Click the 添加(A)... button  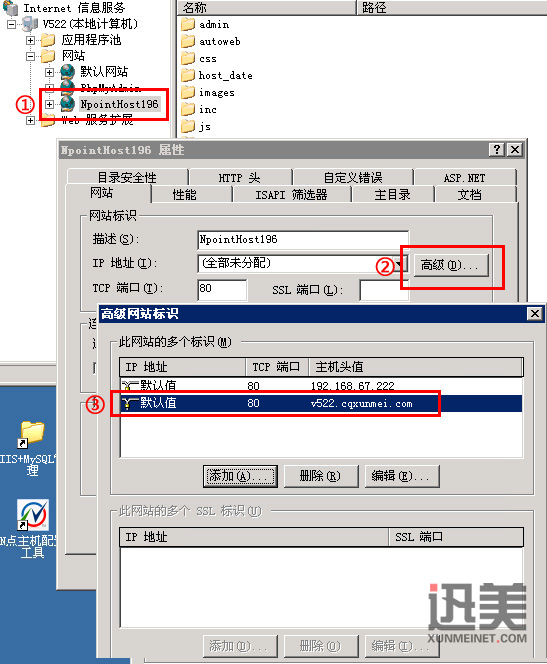coord(240,476)
